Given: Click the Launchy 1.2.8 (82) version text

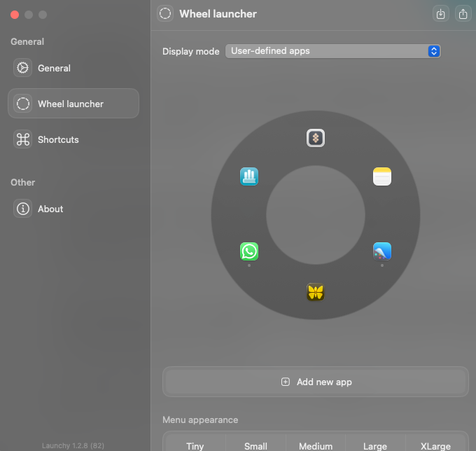Looking at the screenshot, I should 73,445.
